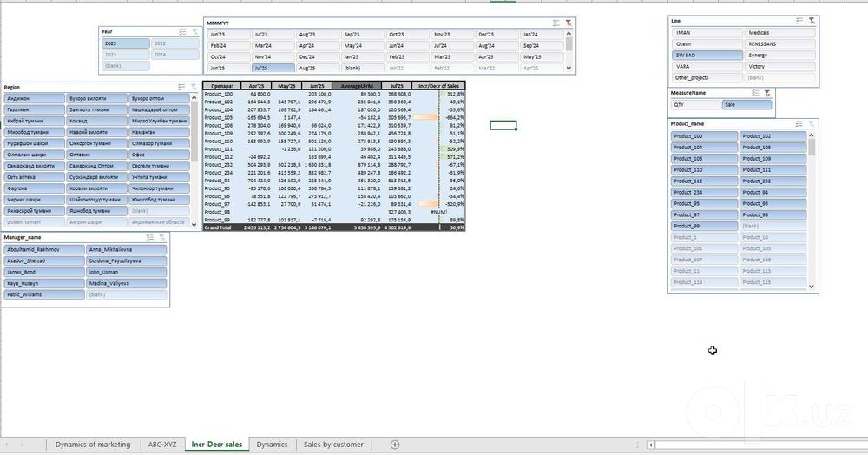
Task: Choose Коканд in the Region slicer
Action: click(97, 121)
